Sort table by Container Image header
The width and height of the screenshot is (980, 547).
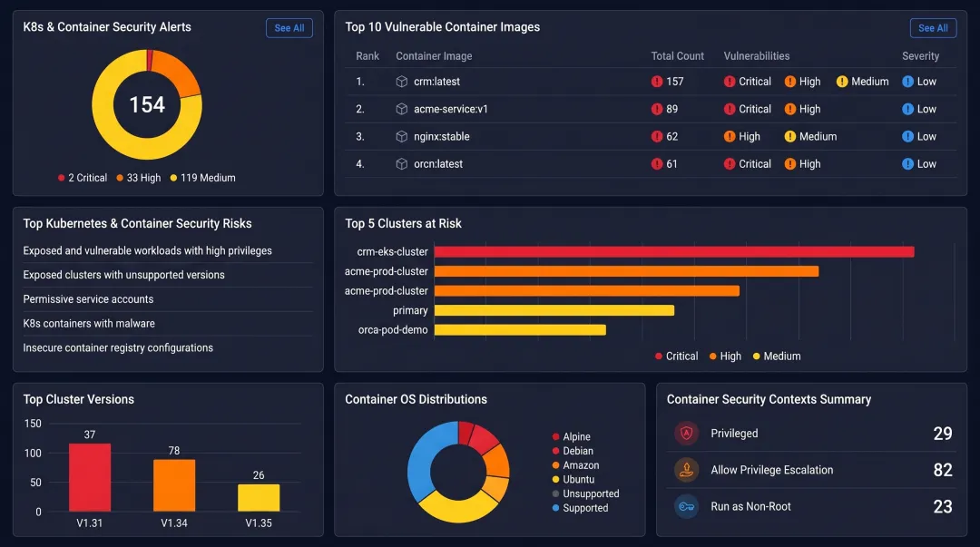(x=434, y=56)
